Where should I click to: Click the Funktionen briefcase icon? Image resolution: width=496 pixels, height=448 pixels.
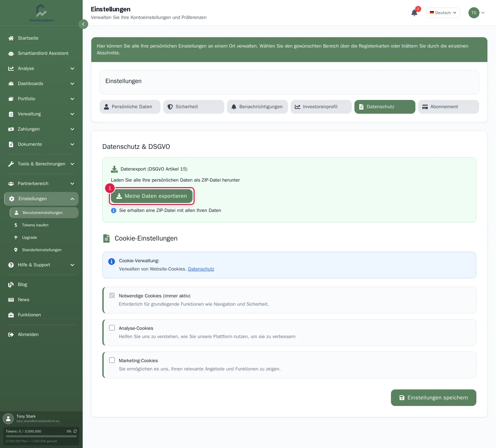11,315
